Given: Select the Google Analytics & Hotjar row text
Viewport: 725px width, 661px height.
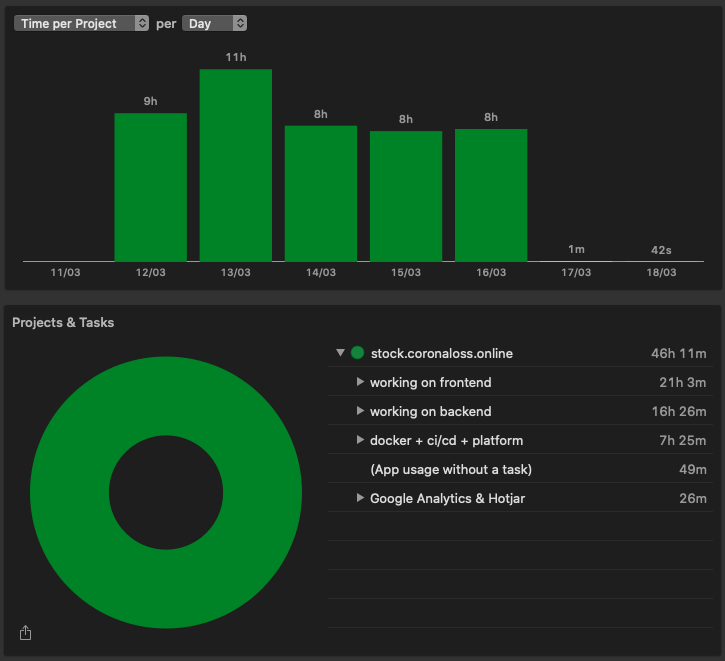Looking at the screenshot, I should pyautogui.click(x=448, y=498).
